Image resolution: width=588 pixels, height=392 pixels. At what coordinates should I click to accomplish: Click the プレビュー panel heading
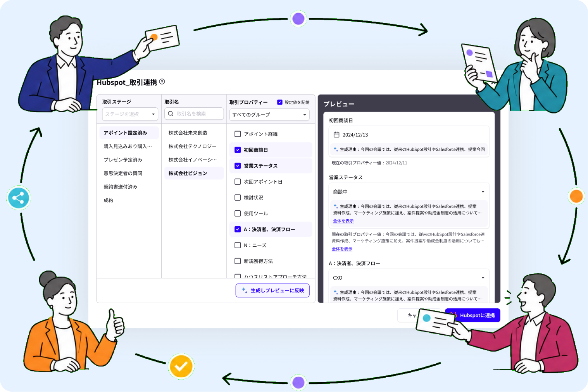click(339, 104)
